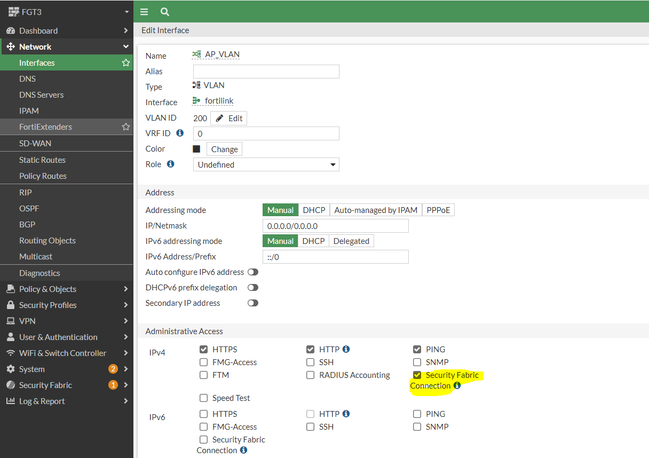Enable the Speed Test checkbox

[204, 398]
